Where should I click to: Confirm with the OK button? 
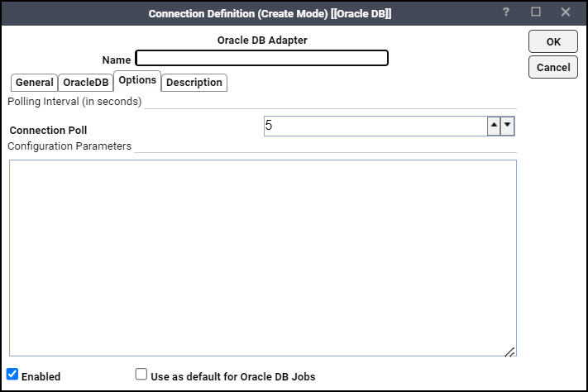click(x=553, y=41)
